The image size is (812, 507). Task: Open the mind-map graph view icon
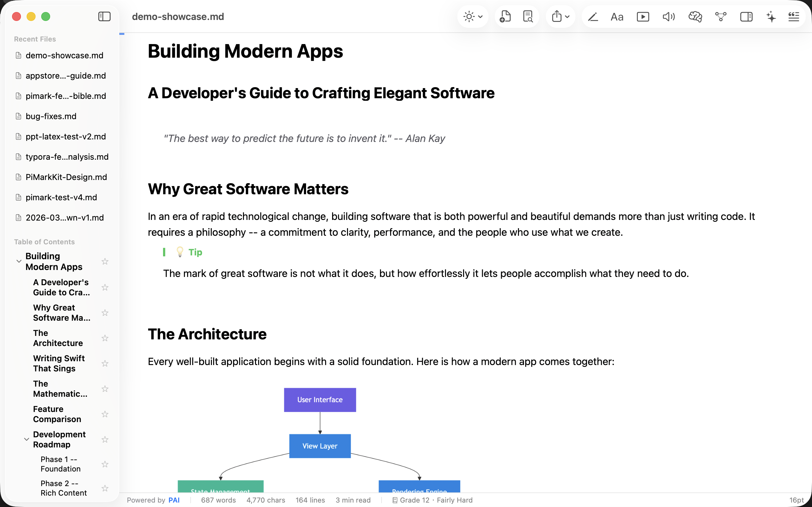click(721, 16)
